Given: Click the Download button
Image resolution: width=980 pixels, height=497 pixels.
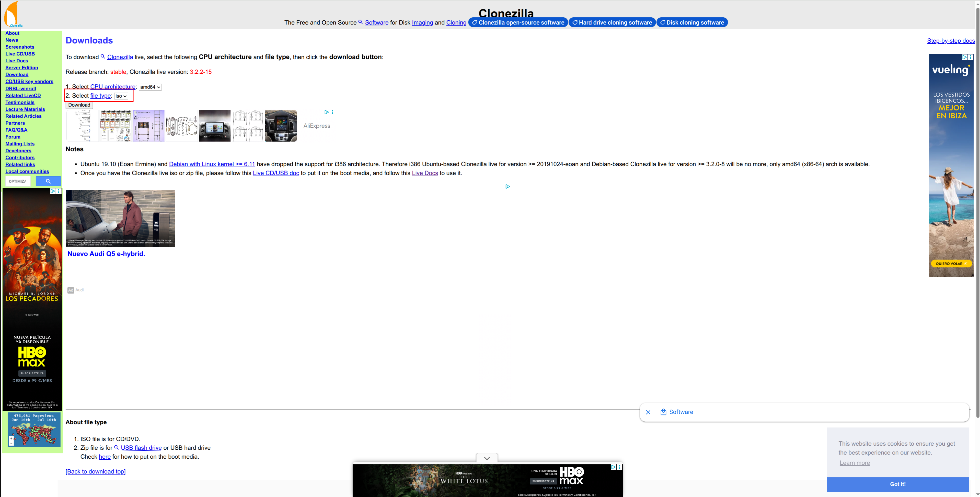Looking at the screenshot, I should tap(79, 105).
